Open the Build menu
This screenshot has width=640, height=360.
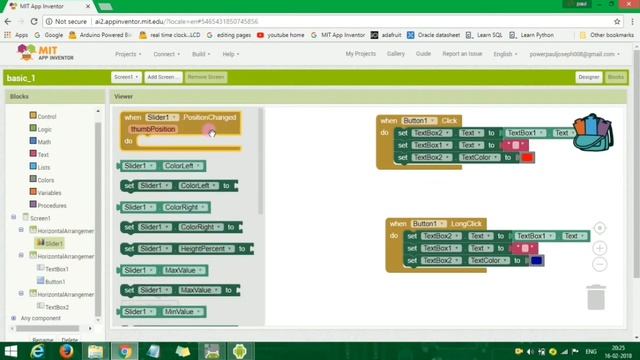(x=201, y=54)
